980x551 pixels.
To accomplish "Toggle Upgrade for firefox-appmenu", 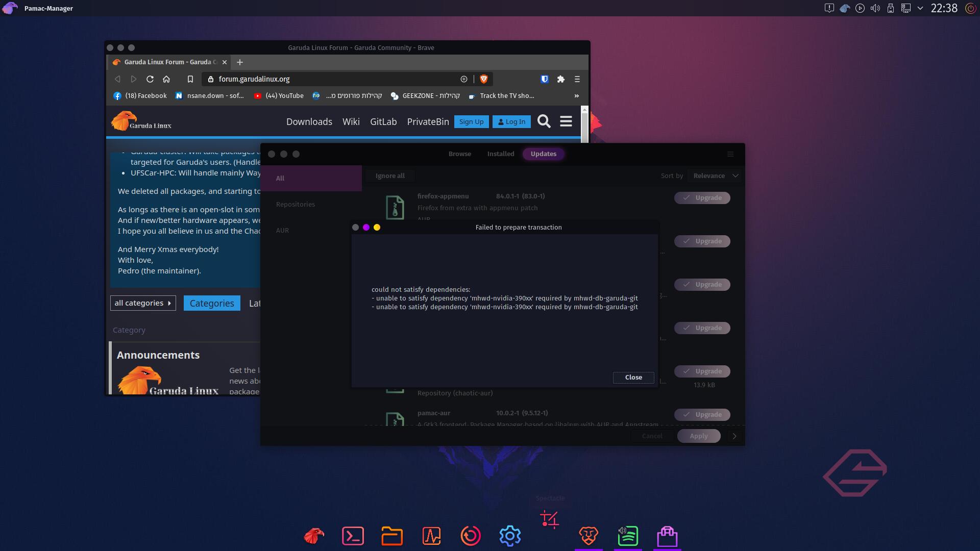I will pyautogui.click(x=702, y=198).
